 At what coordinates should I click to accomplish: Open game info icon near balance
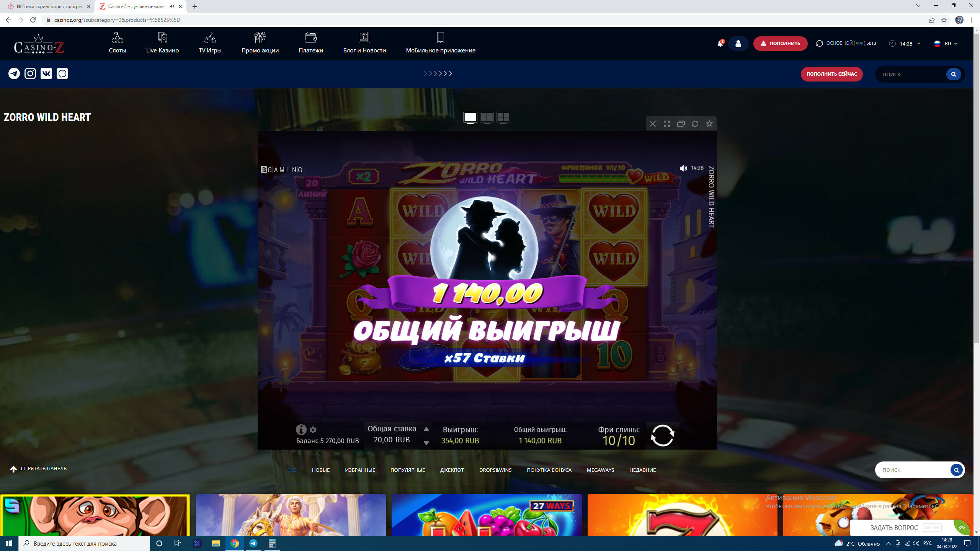coord(301,429)
